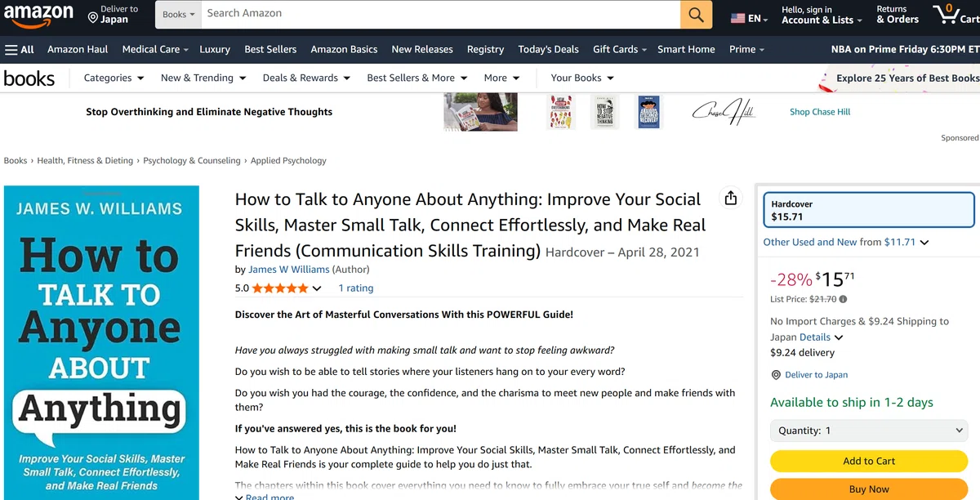980x500 pixels.
Task: Open Today's Deals
Action: click(548, 49)
